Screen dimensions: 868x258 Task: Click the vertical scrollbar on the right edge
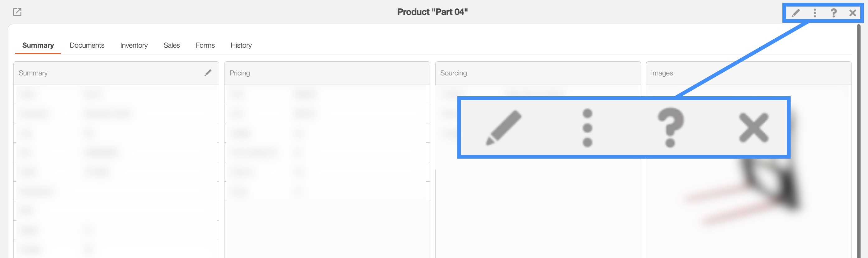click(859, 135)
